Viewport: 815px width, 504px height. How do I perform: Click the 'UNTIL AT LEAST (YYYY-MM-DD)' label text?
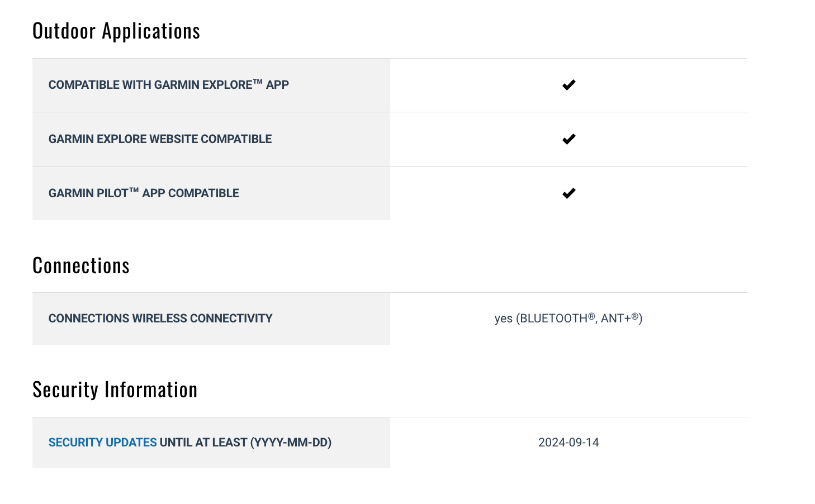(x=245, y=443)
